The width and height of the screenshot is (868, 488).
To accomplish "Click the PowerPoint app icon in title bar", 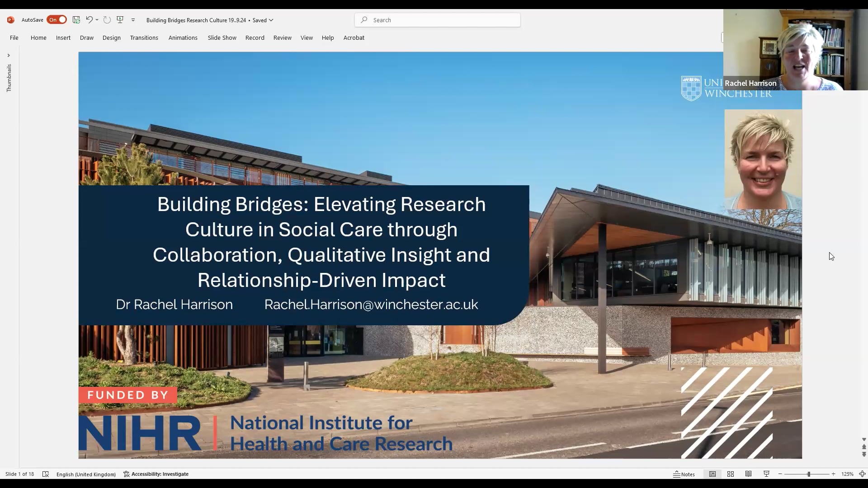I will click(x=10, y=20).
